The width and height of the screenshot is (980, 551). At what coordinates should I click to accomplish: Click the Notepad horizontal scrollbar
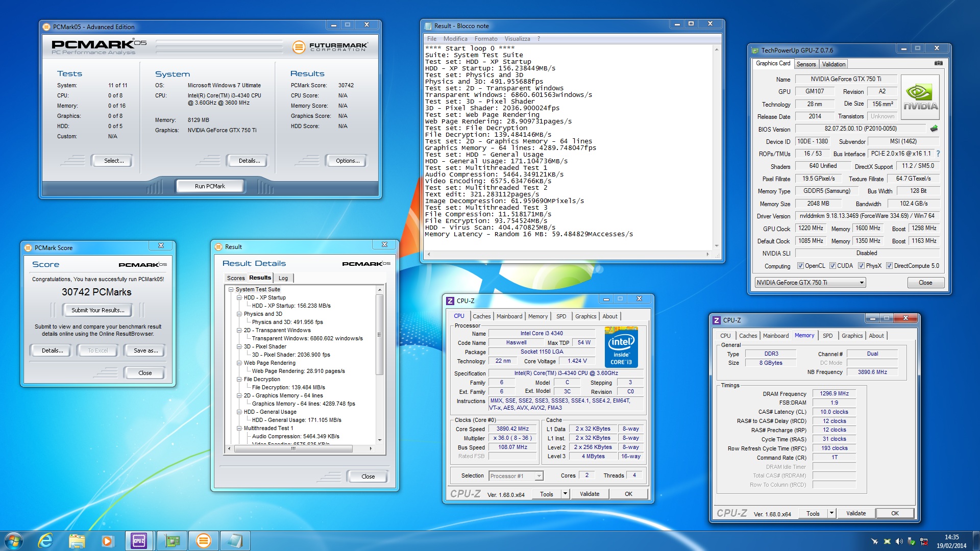(x=568, y=254)
